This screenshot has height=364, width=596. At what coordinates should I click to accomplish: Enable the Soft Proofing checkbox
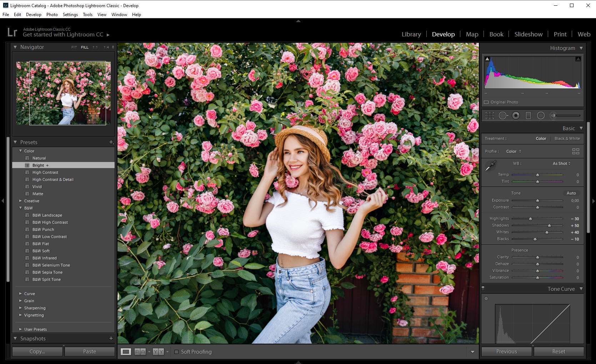[x=177, y=352]
